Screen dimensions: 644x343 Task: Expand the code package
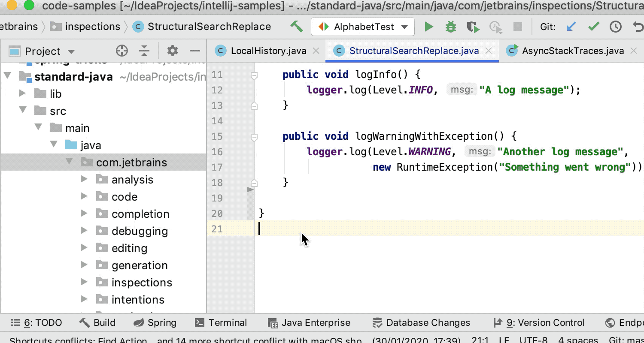tap(84, 196)
